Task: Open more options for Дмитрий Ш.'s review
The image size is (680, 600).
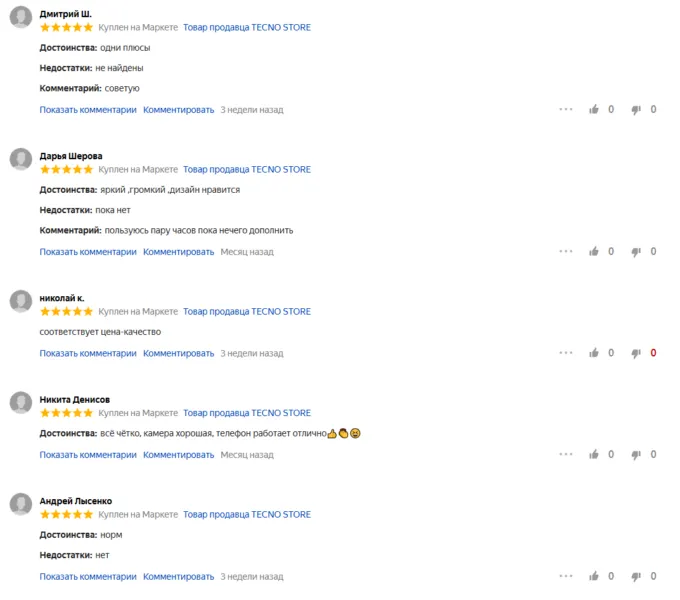Action: (x=566, y=110)
